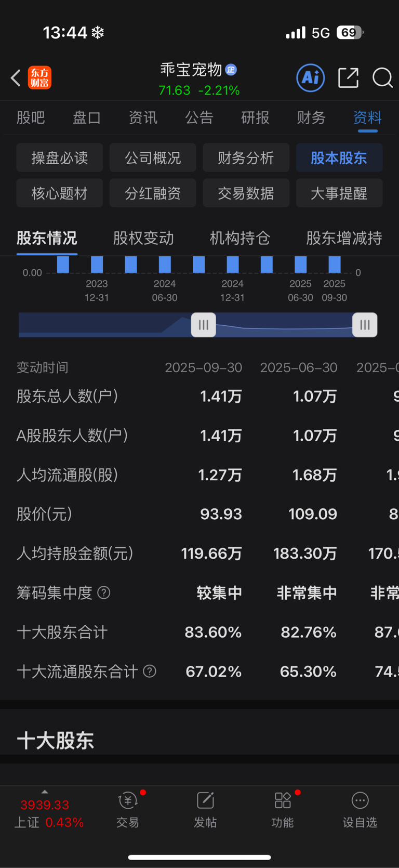Switch to 财务 tab
The height and width of the screenshot is (868, 399).
[x=311, y=117]
